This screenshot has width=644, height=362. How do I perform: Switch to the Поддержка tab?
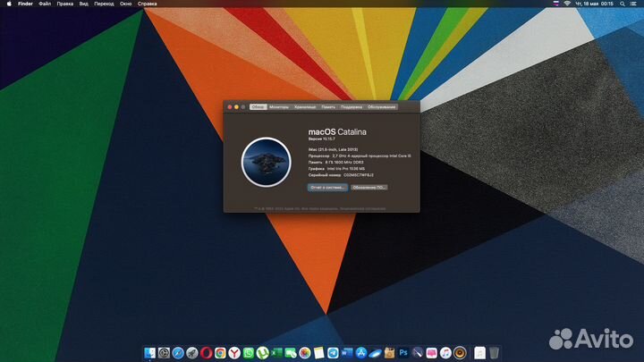(352, 106)
